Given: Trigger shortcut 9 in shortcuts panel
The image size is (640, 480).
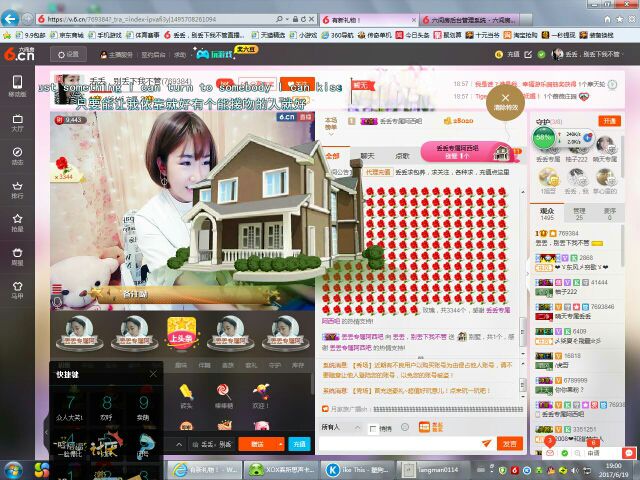Looking at the screenshot, I should pos(143,407).
